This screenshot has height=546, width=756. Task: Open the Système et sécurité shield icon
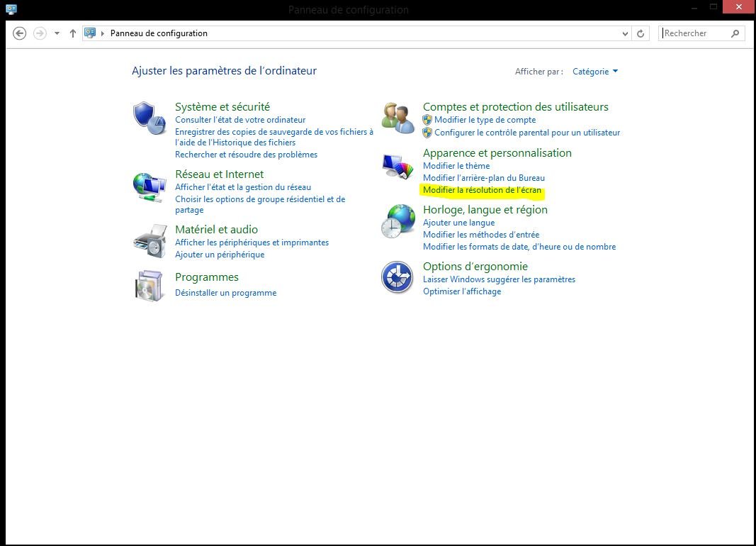point(149,118)
